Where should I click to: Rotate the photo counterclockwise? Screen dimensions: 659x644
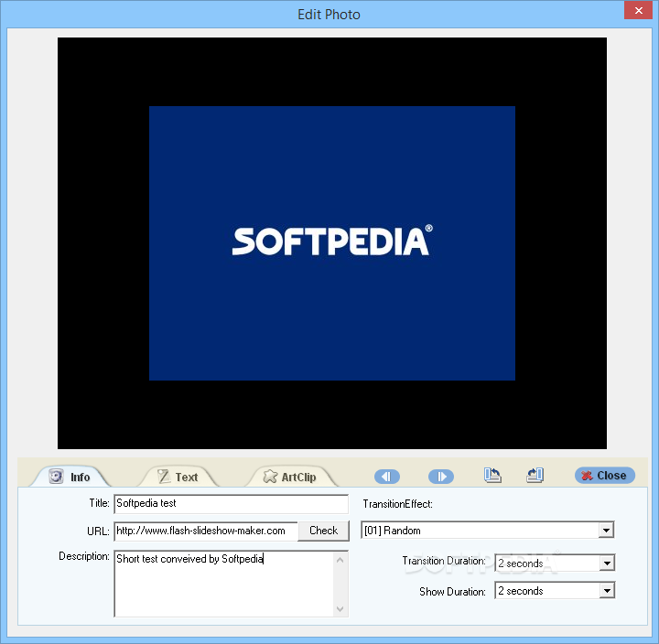click(492, 476)
